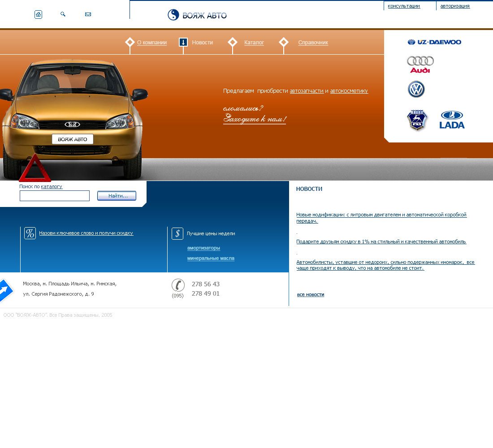Click diamond marker beside Справочник
This screenshot has height=448, width=493.
(284, 42)
